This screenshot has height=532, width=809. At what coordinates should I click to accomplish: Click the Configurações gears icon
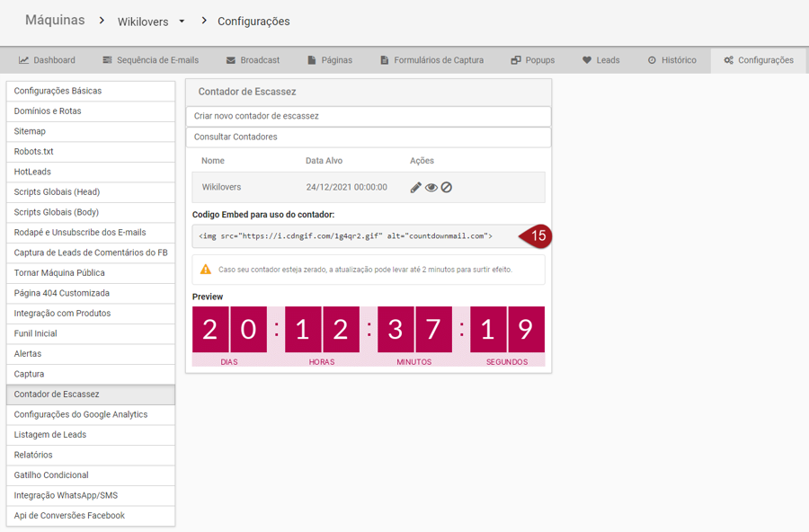coord(728,60)
